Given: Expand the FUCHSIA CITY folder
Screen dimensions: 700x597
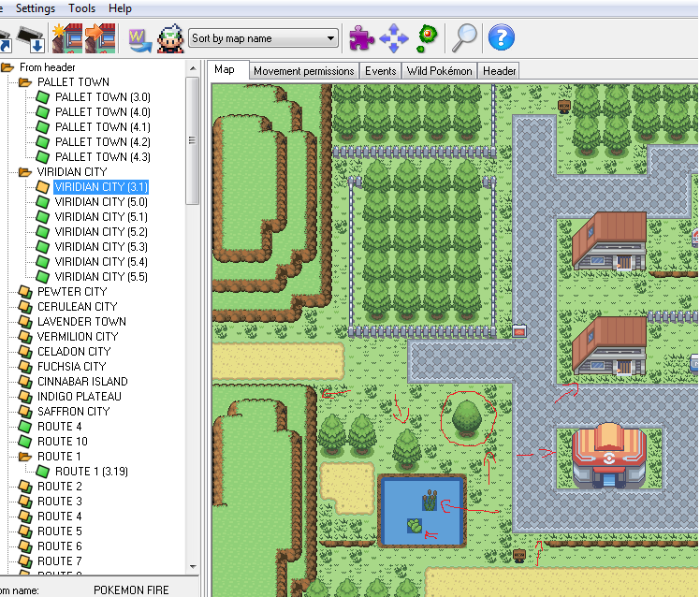Looking at the screenshot, I should tap(25, 367).
